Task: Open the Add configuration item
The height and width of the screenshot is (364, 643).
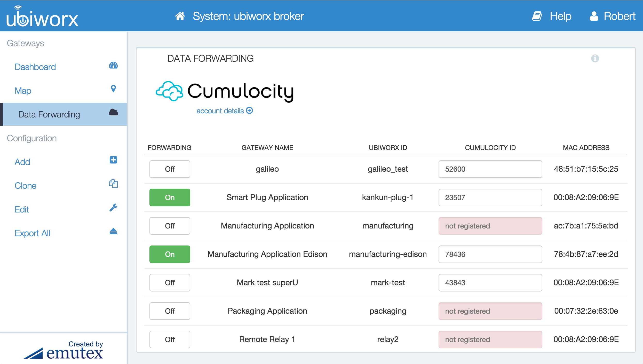Action: 22,162
